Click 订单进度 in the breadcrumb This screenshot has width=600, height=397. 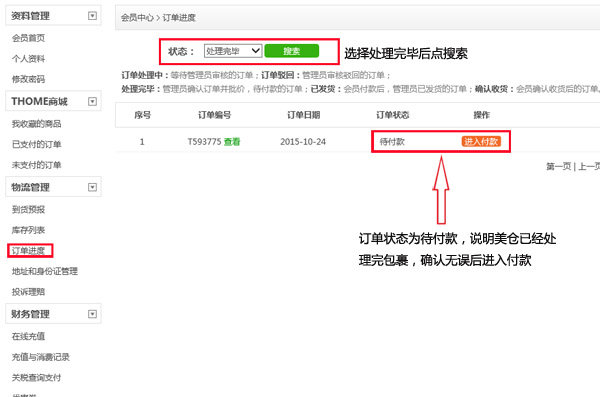[179, 18]
